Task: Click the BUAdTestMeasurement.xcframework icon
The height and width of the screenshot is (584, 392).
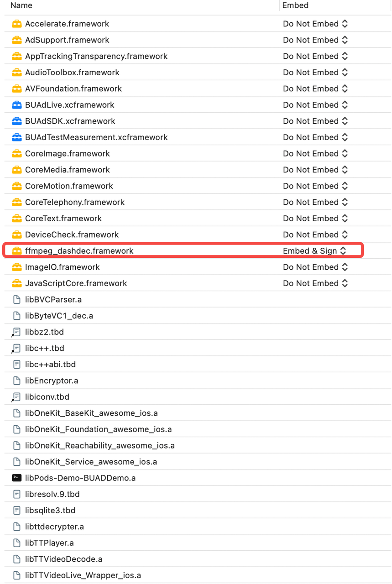Action: [17, 137]
